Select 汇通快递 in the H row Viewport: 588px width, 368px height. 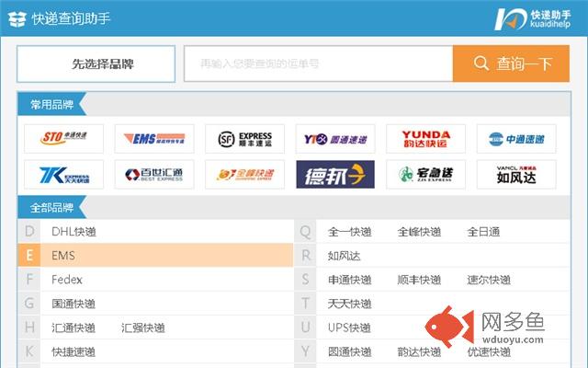click(73, 328)
